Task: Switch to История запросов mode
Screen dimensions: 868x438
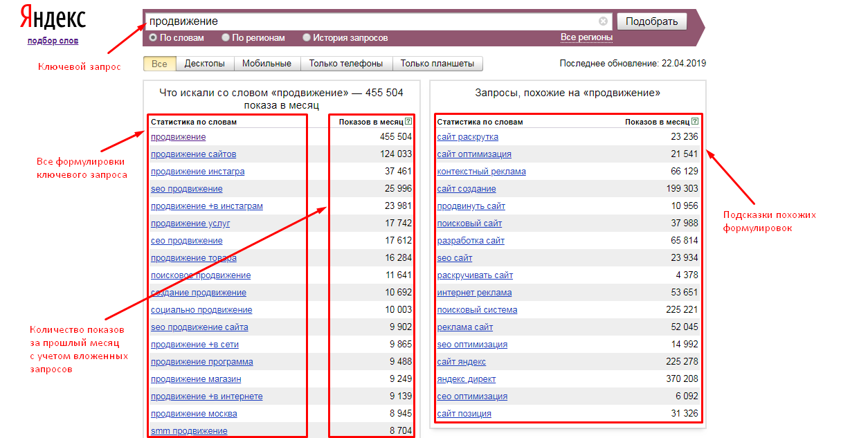Action: click(306, 37)
